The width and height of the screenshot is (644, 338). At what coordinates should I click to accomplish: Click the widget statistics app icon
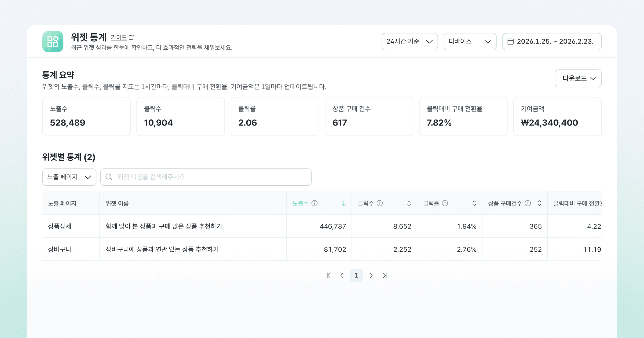tap(53, 42)
